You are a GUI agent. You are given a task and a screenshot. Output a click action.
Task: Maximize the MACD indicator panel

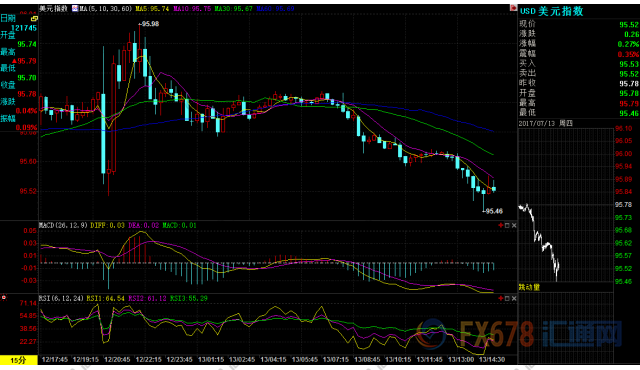click(x=507, y=225)
